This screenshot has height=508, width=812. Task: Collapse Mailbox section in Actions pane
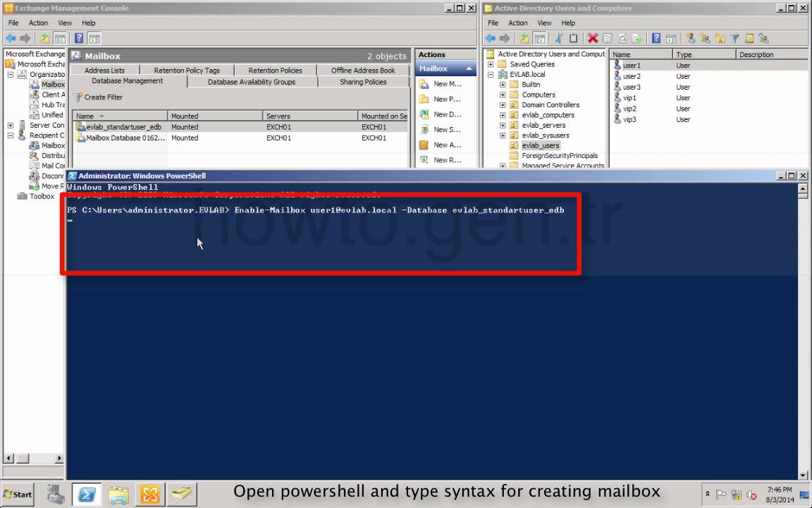click(469, 68)
